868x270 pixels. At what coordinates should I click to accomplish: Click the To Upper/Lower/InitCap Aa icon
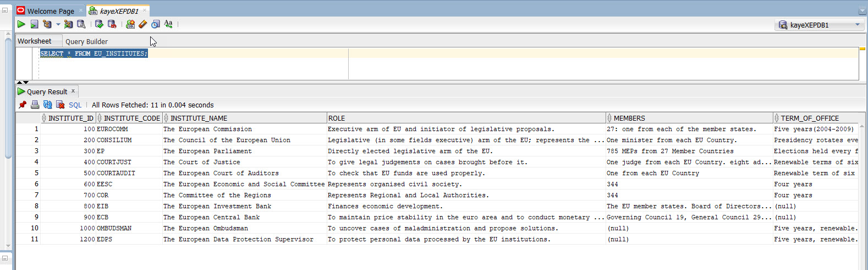tap(168, 24)
